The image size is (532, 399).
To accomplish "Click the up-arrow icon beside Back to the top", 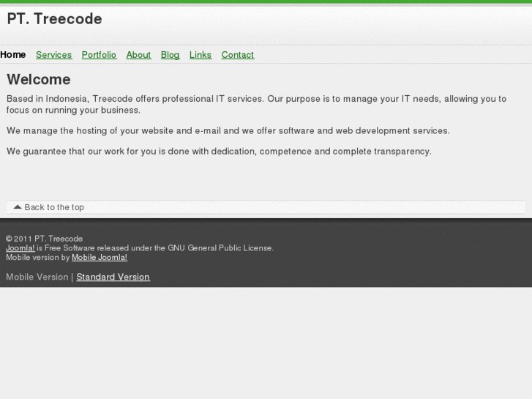I will pos(18,207).
